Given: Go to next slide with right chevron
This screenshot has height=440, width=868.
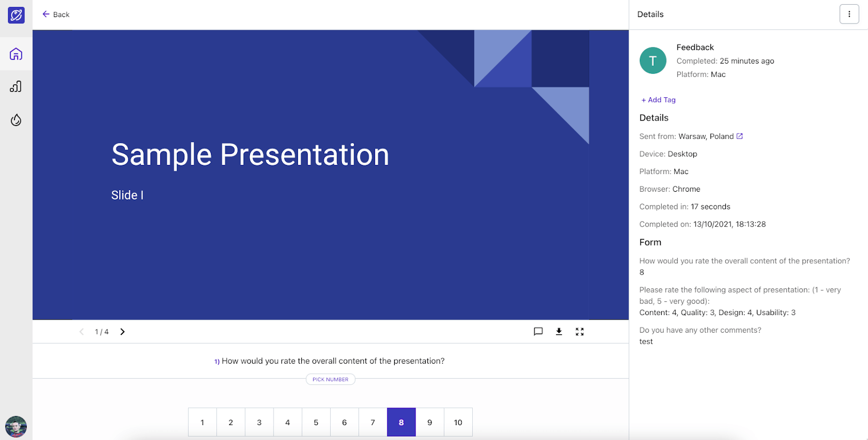Looking at the screenshot, I should coord(122,332).
